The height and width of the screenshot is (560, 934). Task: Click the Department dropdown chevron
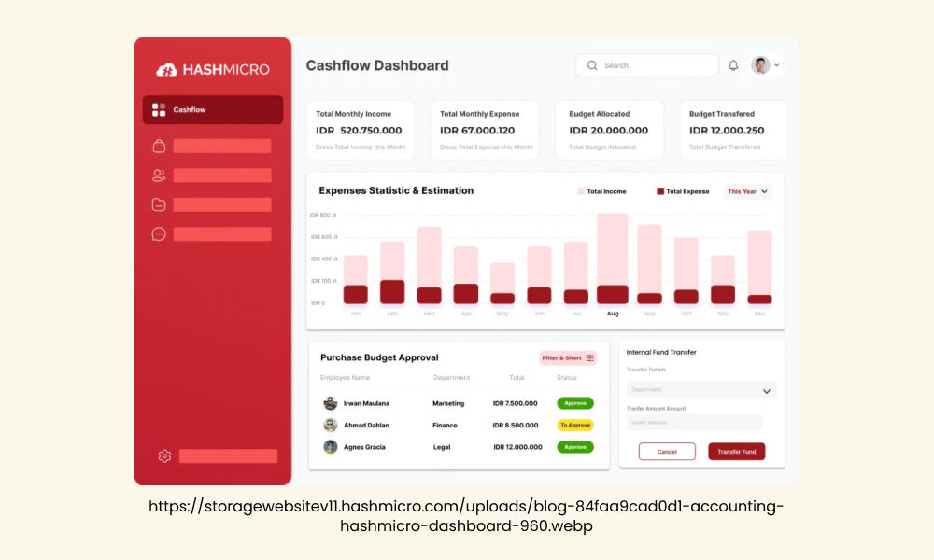767,391
